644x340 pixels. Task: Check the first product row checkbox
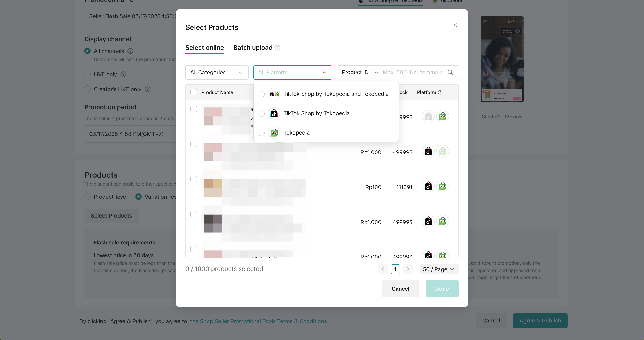coord(193,109)
